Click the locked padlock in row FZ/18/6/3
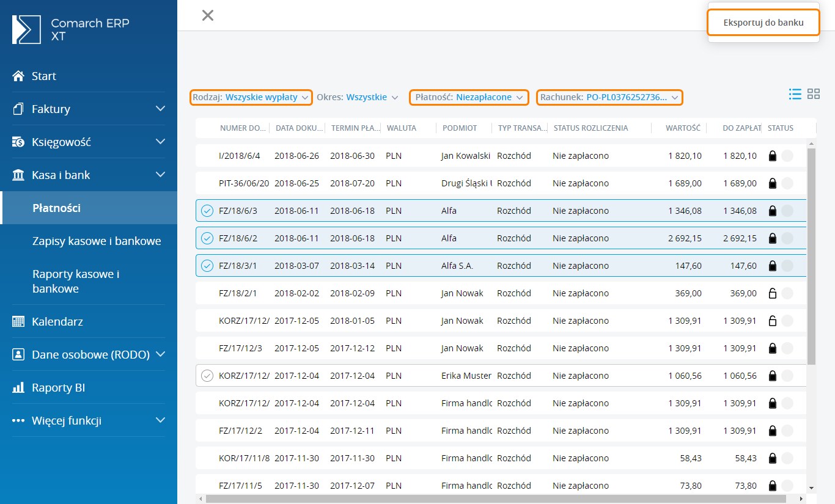Image resolution: width=835 pixels, height=504 pixels. 772,211
